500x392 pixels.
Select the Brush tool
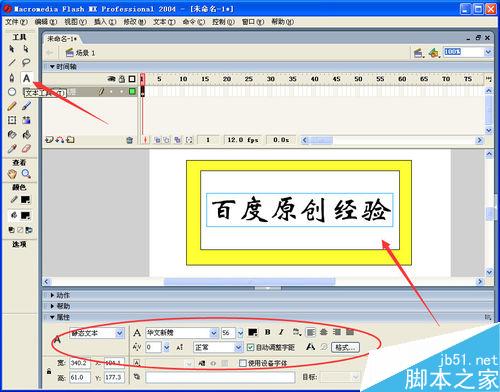[26, 106]
